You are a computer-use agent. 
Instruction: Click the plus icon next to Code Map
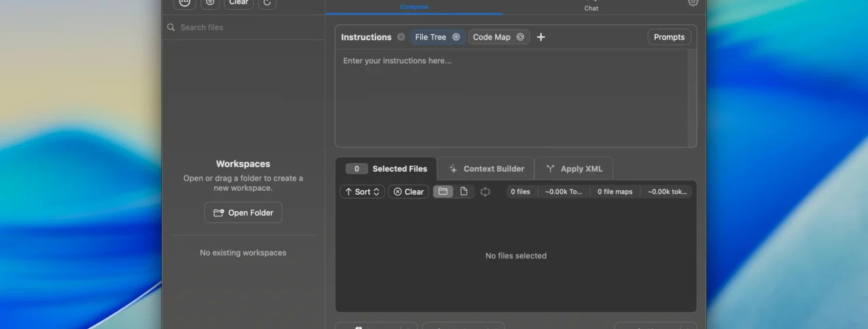coord(541,38)
